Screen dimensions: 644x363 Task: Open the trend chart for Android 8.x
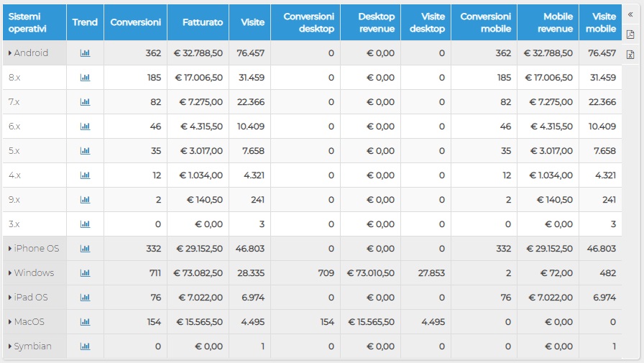(x=85, y=78)
